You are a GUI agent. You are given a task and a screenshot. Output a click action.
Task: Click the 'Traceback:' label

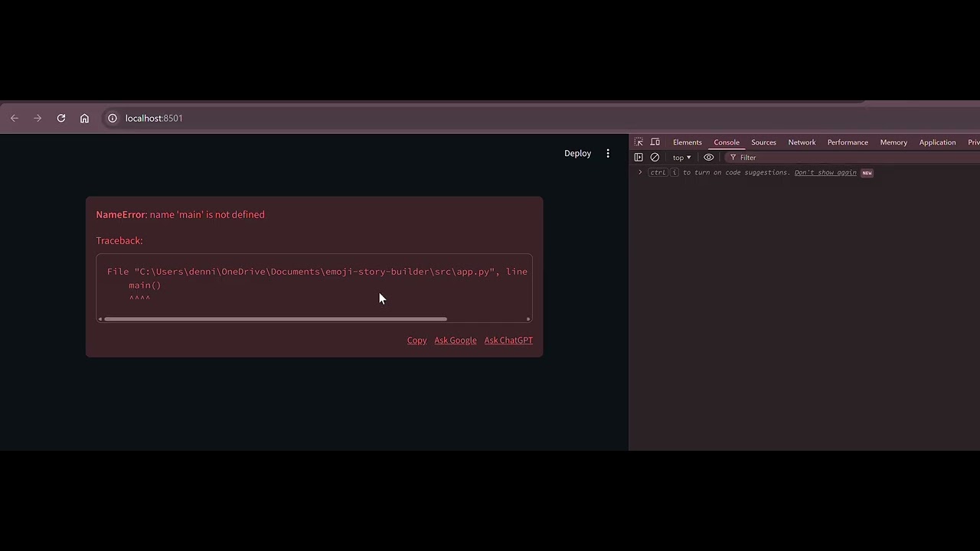119,240
